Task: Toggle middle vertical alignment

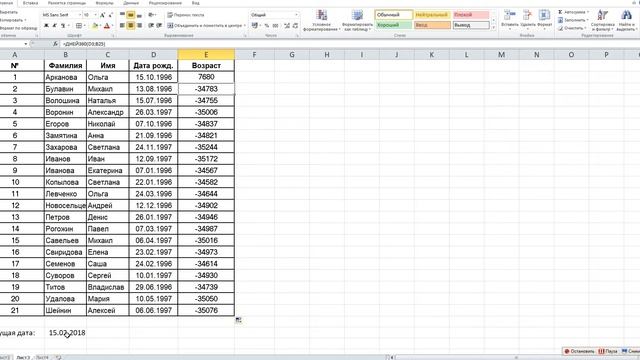Action: click(x=131, y=15)
